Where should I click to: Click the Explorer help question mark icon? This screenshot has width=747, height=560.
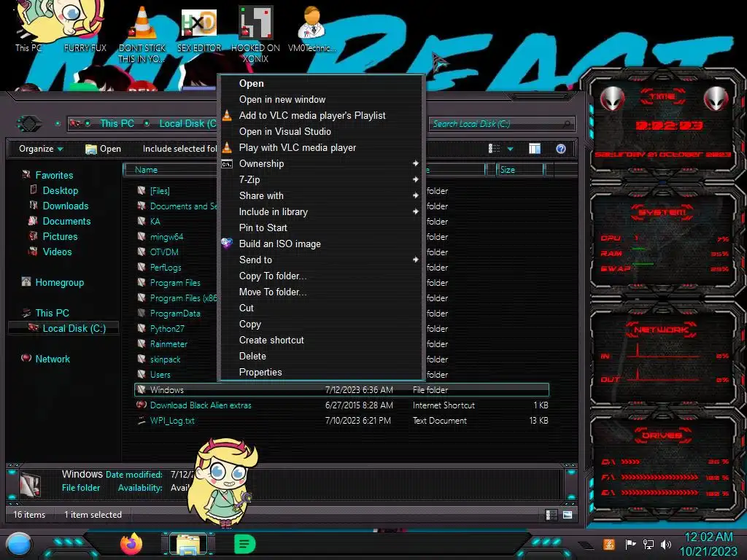561,149
